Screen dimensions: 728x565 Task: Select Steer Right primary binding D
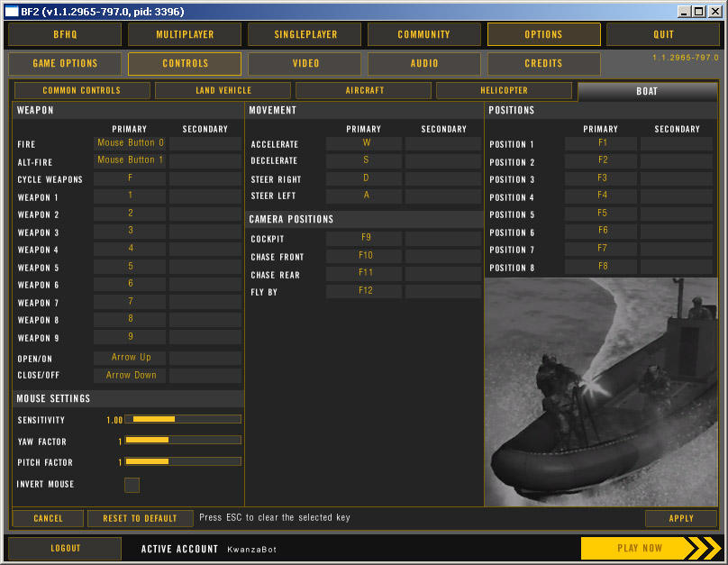click(364, 178)
